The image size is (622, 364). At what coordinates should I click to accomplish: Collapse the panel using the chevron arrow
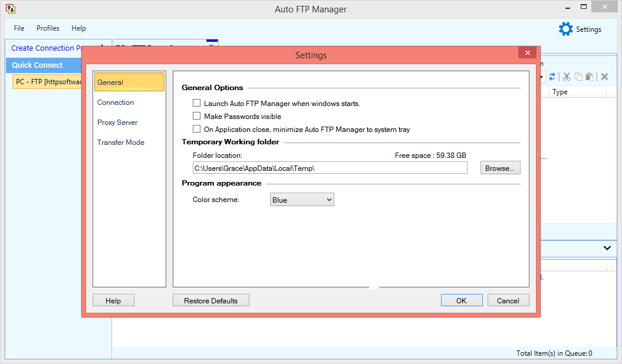(x=607, y=248)
